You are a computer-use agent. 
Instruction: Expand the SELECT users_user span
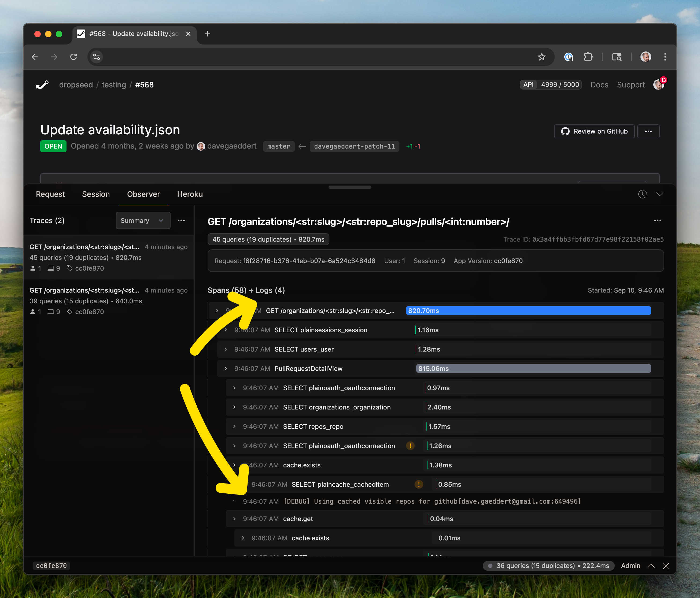coord(226,349)
